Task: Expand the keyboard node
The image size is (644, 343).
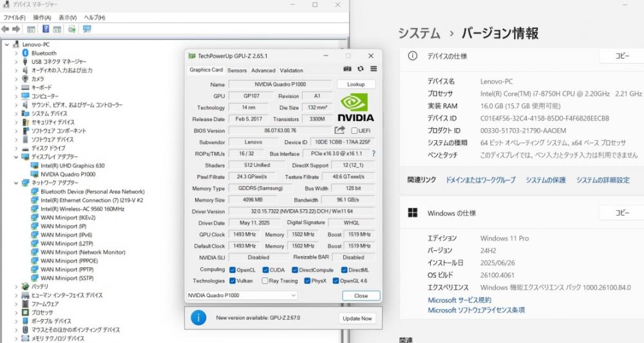Action: [16, 88]
